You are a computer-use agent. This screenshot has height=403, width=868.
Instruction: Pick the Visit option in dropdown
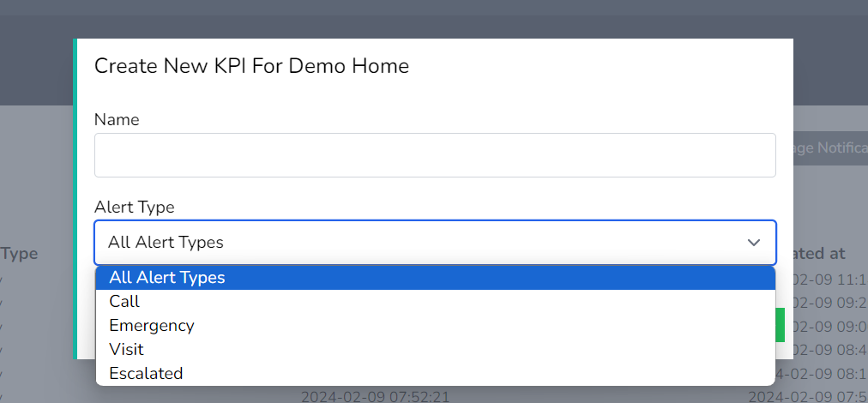click(126, 350)
